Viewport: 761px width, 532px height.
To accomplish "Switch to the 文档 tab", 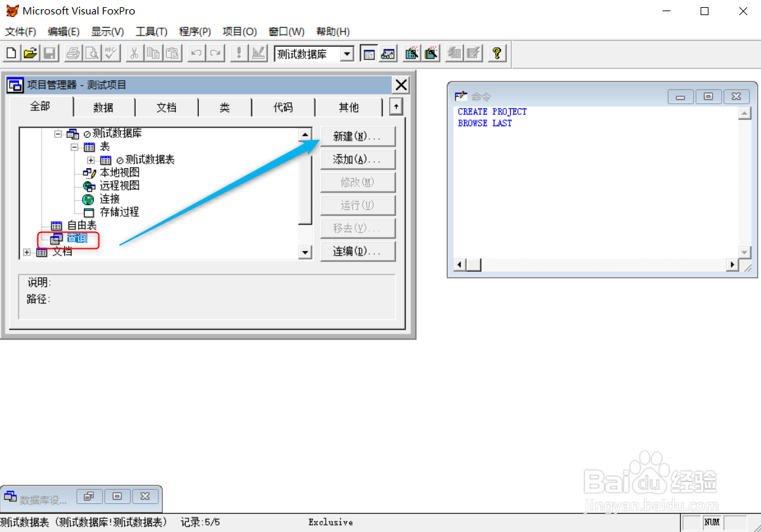I will 167,107.
